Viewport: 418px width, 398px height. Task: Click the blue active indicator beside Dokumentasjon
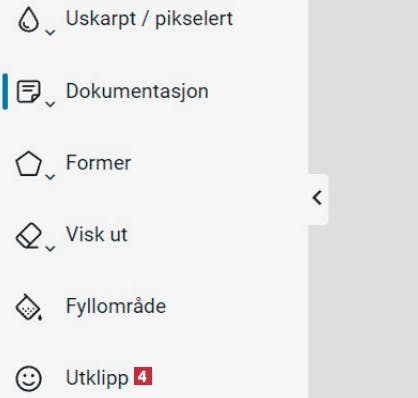[5, 92]
